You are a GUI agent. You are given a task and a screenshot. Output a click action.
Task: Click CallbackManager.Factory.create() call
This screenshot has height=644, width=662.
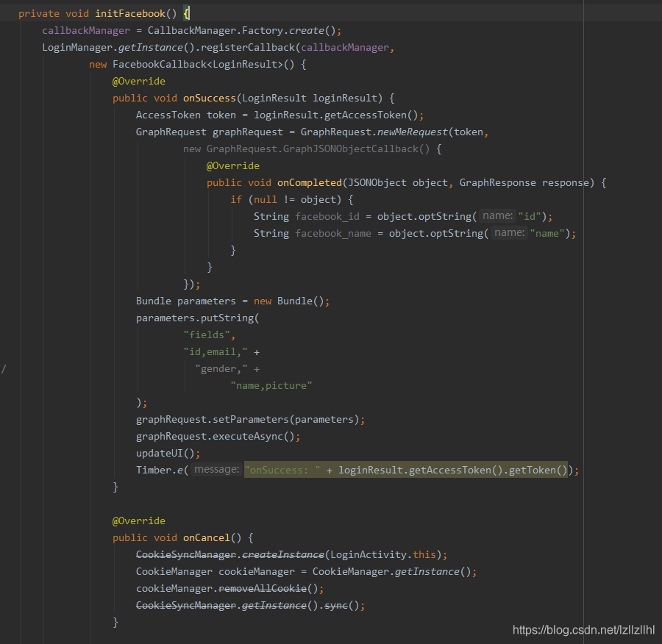click(x=241, y=31)
